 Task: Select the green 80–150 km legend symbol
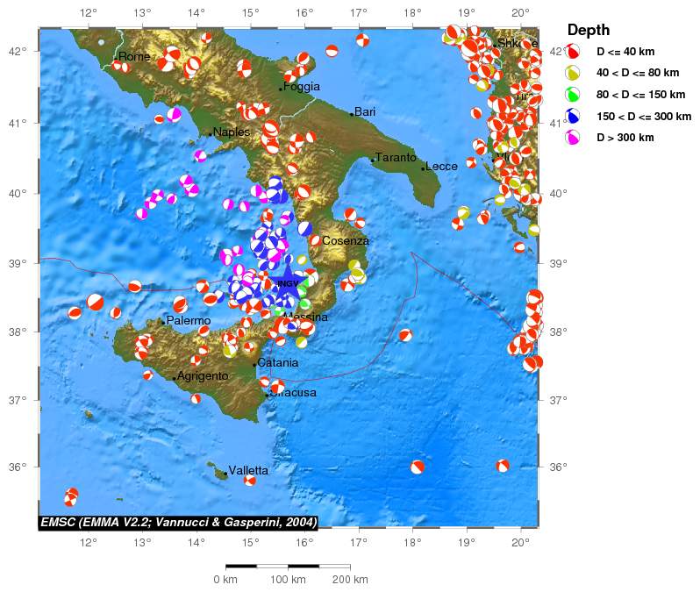click(x=572, y=95)
